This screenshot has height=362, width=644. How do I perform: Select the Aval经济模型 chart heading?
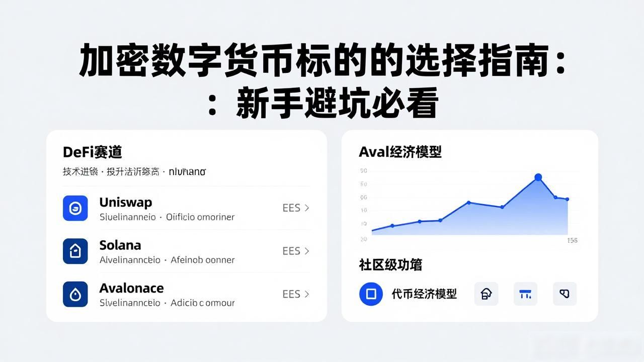[x=400, y=152]
